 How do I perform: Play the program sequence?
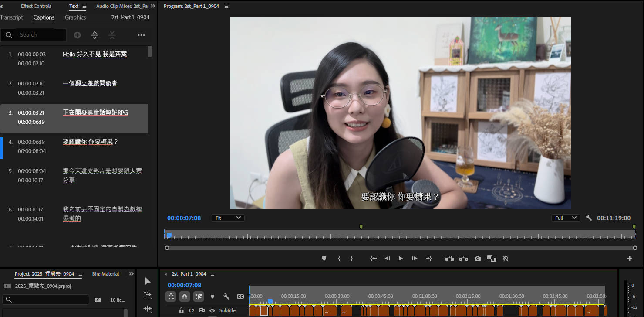[401, 259]
